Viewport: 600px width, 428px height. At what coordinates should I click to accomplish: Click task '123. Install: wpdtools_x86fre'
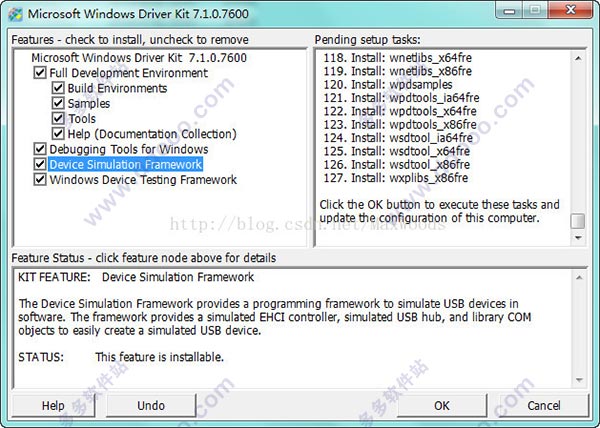click(x=400, y=125)
